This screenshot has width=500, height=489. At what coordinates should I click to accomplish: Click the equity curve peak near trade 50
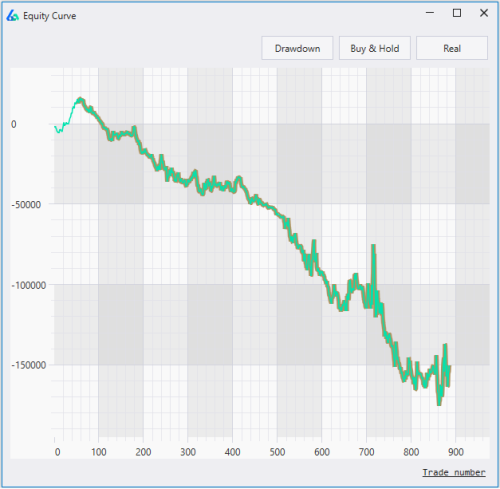80,99
